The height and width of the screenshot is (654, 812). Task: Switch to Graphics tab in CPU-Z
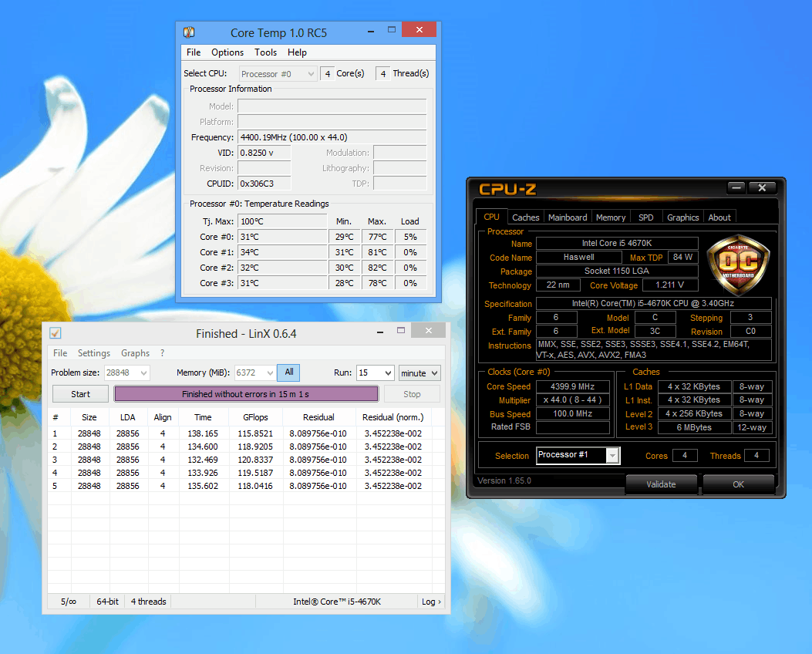[x=682, y=217]
